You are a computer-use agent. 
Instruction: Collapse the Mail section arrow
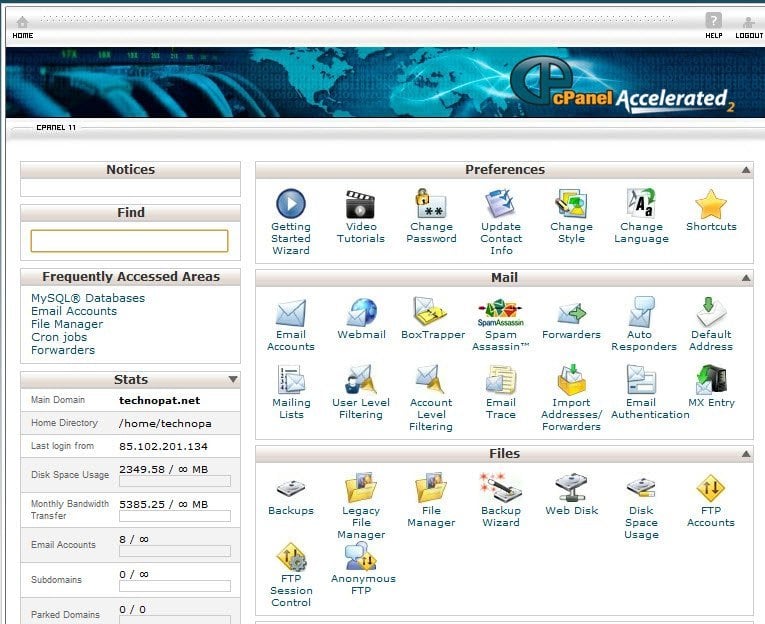(x=746, y=278)
